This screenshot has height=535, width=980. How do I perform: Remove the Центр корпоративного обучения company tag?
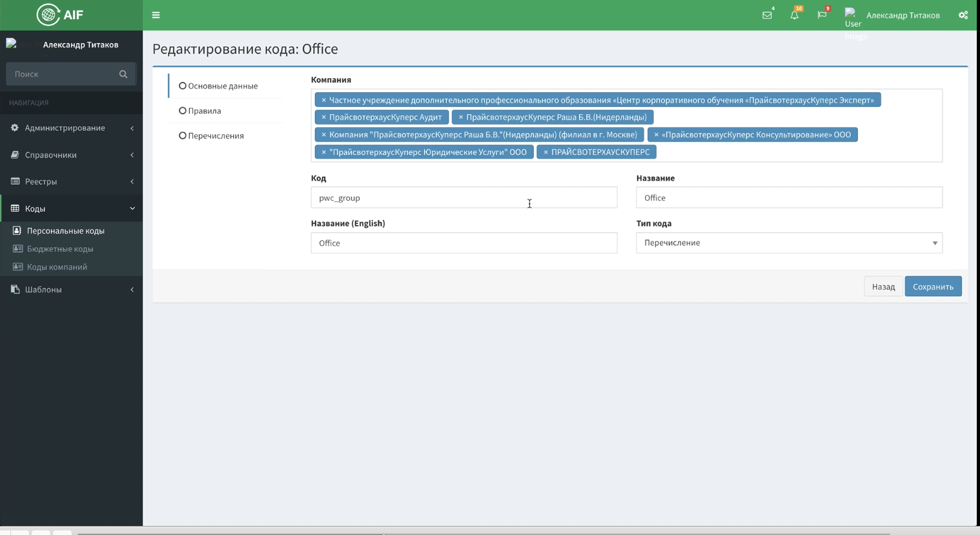(323, 100)
